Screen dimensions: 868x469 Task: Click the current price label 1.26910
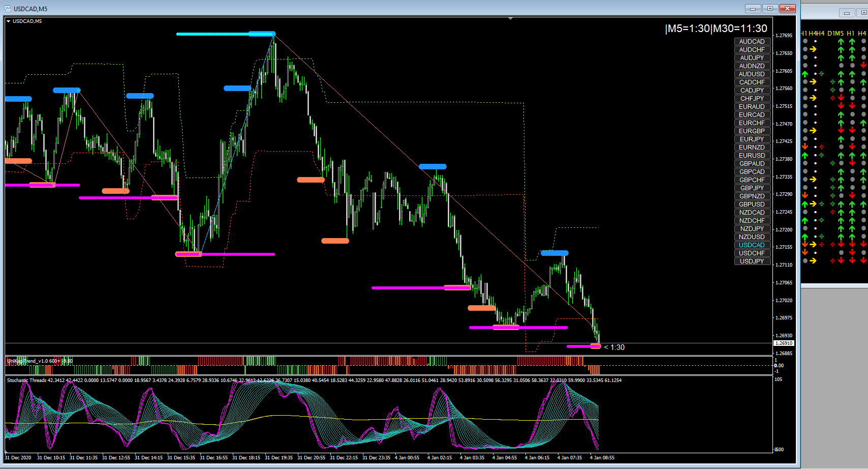click(784, 343)
